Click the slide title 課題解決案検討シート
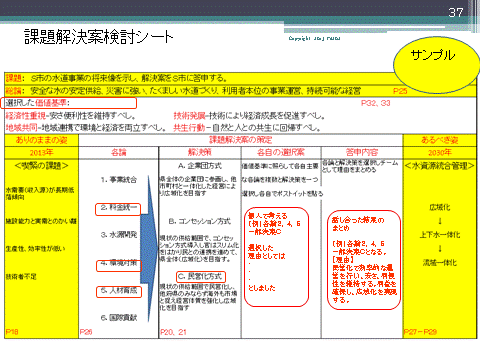Image resolution: width=480 pixels, height=360 pixels. pyautogui.click(x=99, y=37)
